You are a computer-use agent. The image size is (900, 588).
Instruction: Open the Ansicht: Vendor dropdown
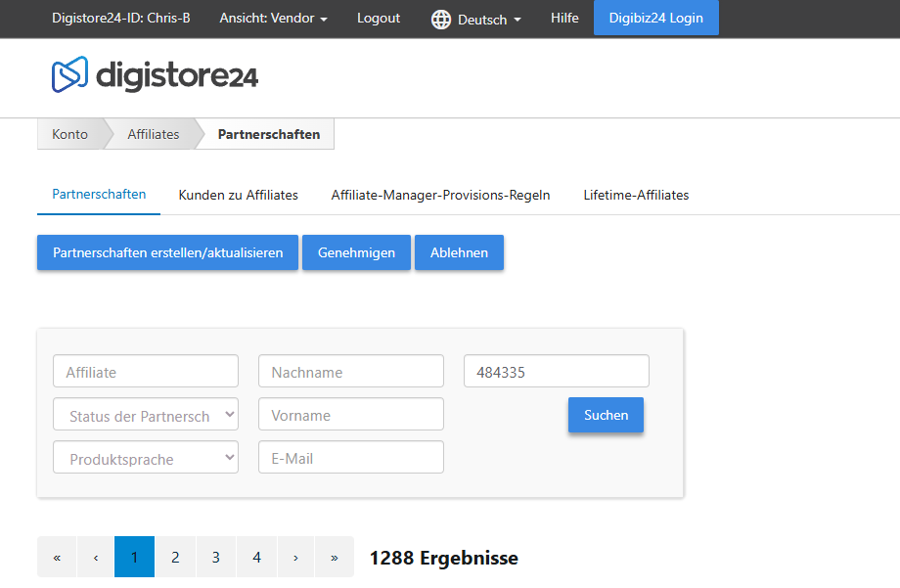[273, 19]
